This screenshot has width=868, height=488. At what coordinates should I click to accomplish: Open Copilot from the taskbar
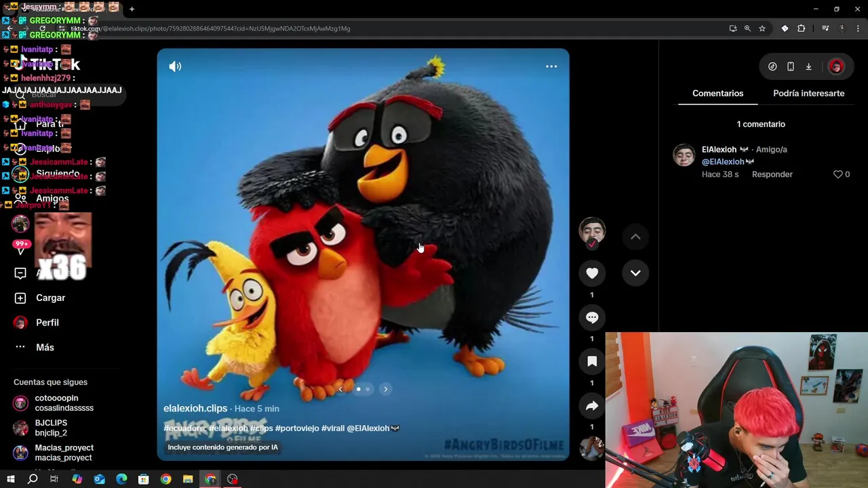click(x=77, y=479)
